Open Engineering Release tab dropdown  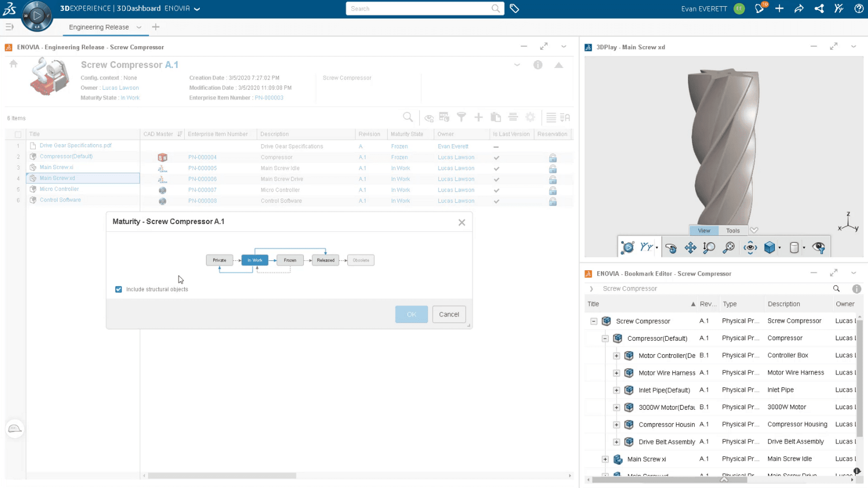(x=138, y=27)
